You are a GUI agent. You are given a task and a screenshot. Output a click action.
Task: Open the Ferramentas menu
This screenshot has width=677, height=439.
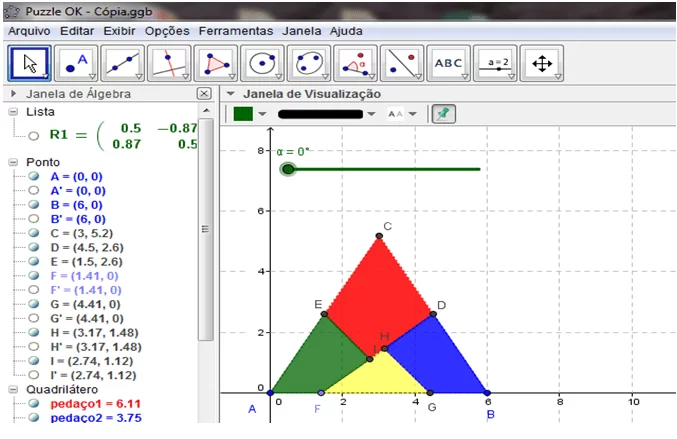(236, 31)
